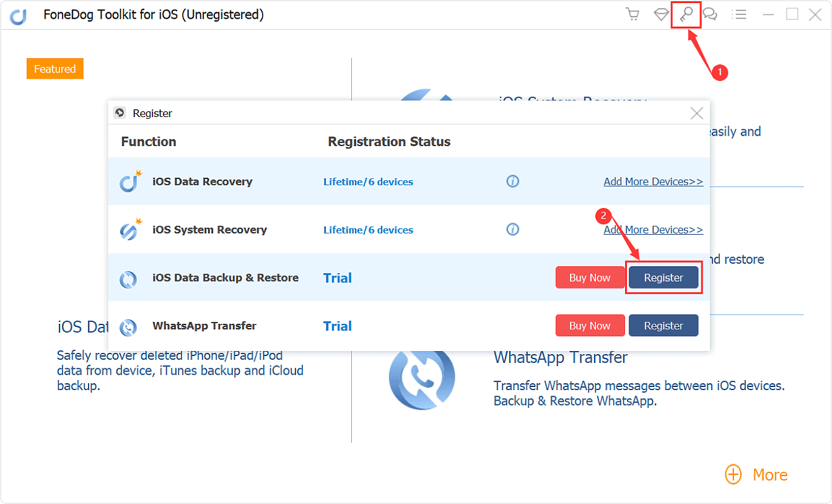Add More Devices for iOS System Recovery
The width and height of the screenshot is (832, 504).
654,230
